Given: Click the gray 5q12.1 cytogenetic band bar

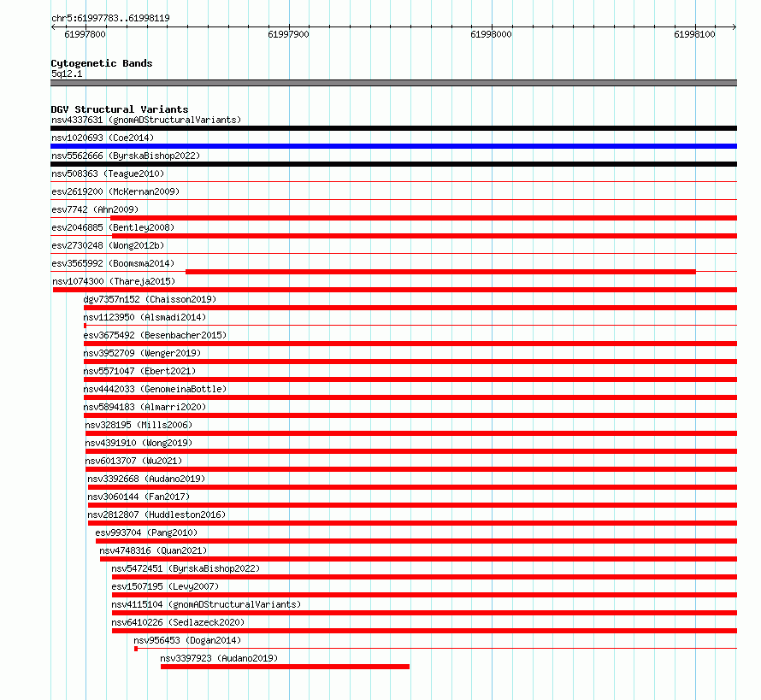Looking at the screenshot, I should click(x=393, y=83).
